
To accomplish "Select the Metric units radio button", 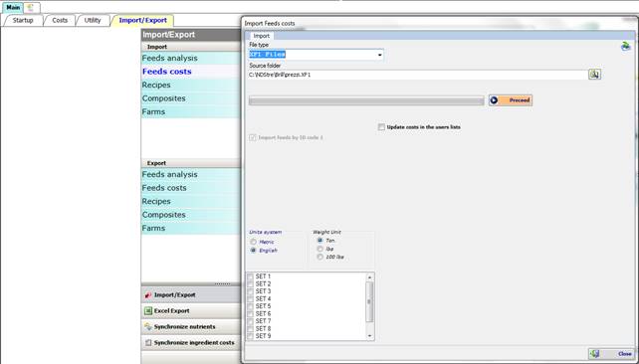I will [x=253, y=242].
